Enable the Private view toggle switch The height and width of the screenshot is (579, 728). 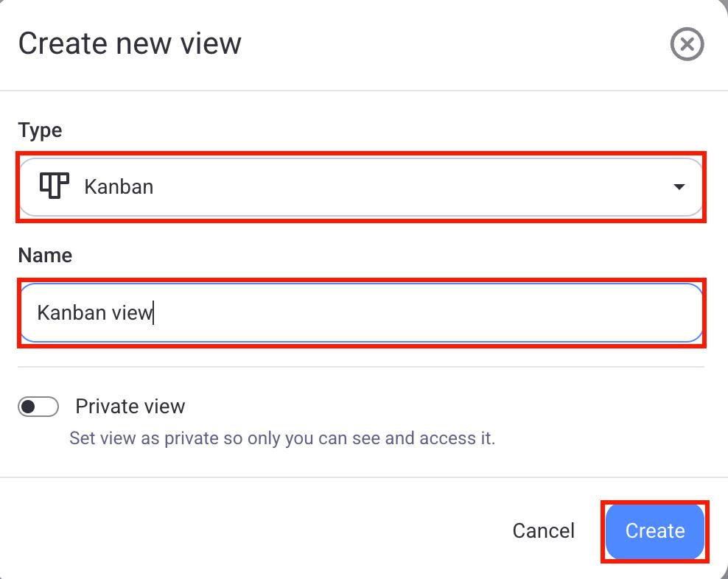38,407
